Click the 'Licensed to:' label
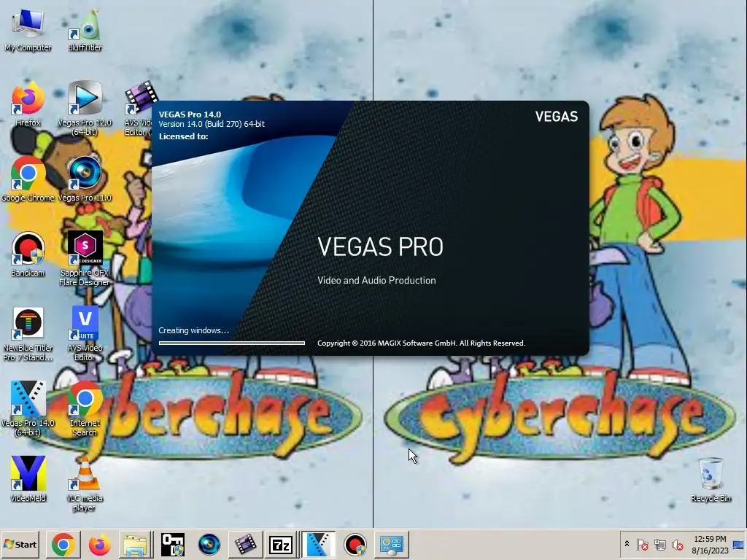Viewport: 747px width, 560px height. point(183,136)
